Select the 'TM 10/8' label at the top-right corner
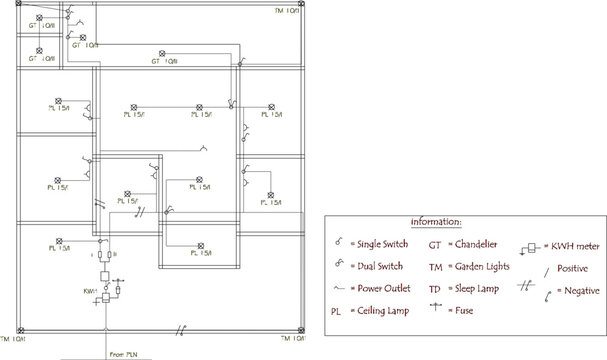 pyautogui.click(x=287, y=11)
